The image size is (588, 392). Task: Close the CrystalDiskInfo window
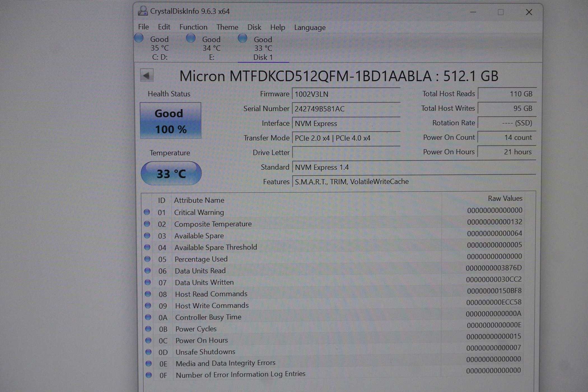tap(529, 12)
